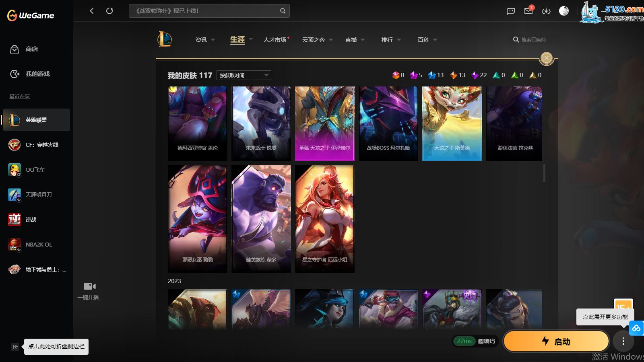
Task: Expand the 直播 dropdown arrow
Action: [363, 40]
